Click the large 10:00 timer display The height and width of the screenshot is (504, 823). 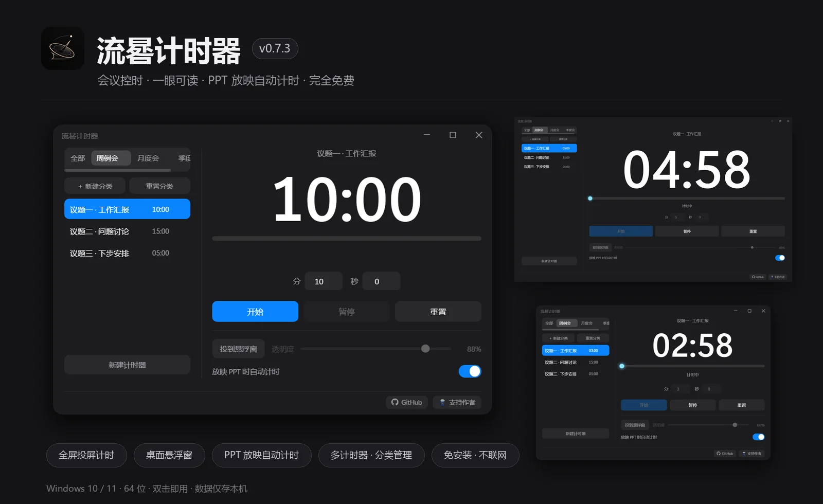347,199
